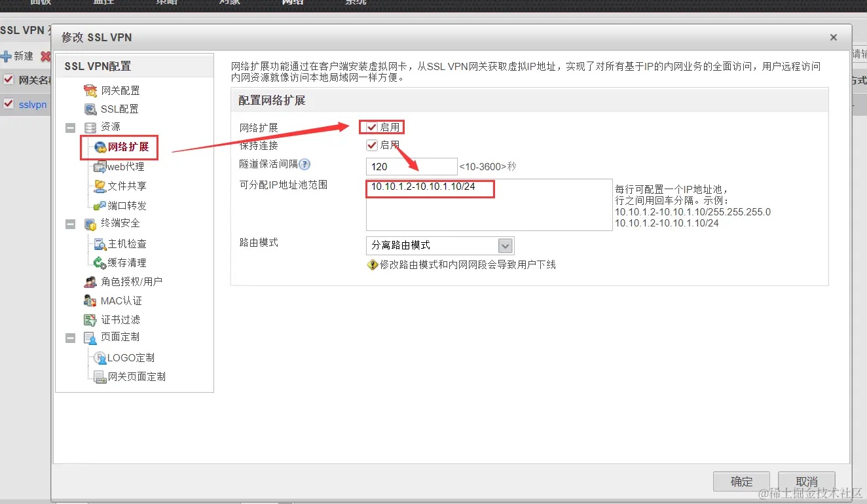Click the warning icon under 路由模式

pyautogui.click(x=373, y=264)
